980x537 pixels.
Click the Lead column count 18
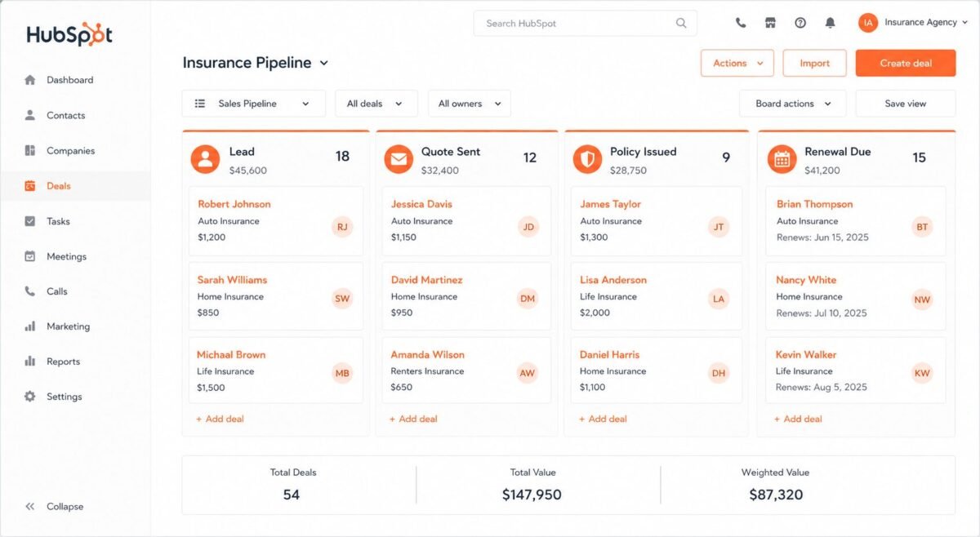[x=342, y=157]
